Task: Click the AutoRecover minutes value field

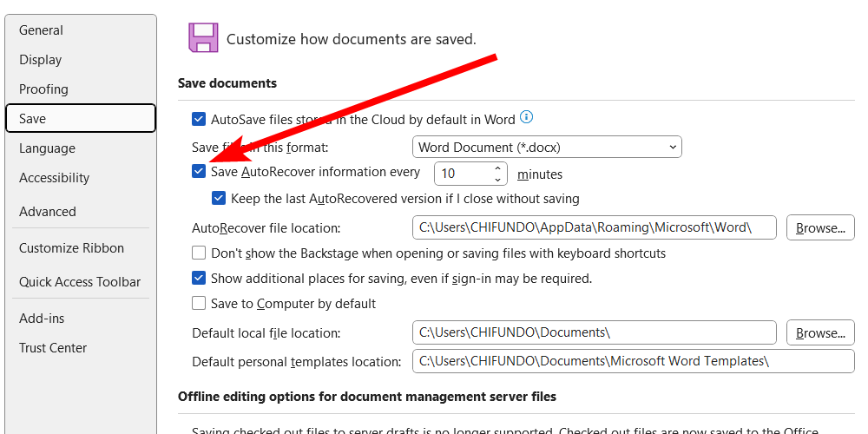Action: (x=463, y=174)
